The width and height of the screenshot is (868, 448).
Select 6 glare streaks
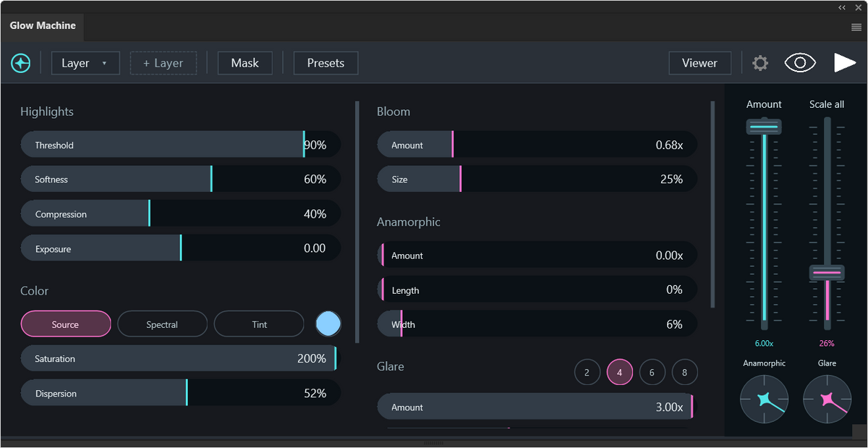pyautogui.click(x=652, y=373)
